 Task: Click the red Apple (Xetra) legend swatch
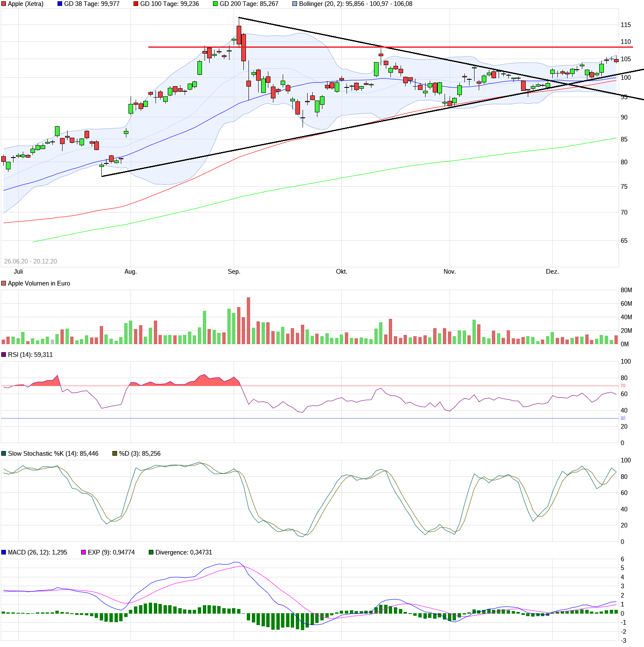[4, 4]
